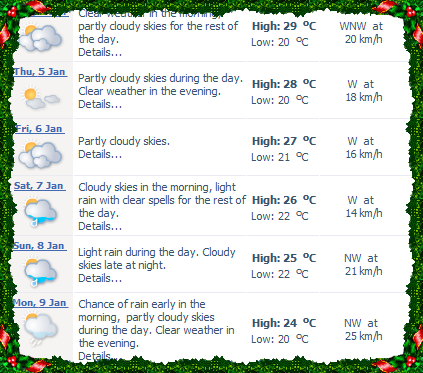Viewport: 423px width, 373px height.
Task: Click the partly cloudy icon for Thu, 5 Jan
Action: (41, 98)
